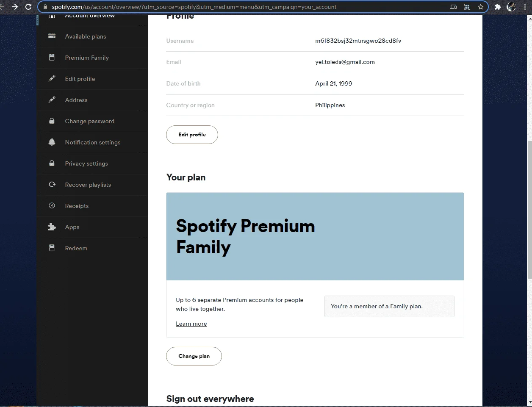Image resolution: width=532 pixels, height=407 pixels.
Task: Click the Change password lock icon
Action: pyautogui.click(x=52, y=121)
